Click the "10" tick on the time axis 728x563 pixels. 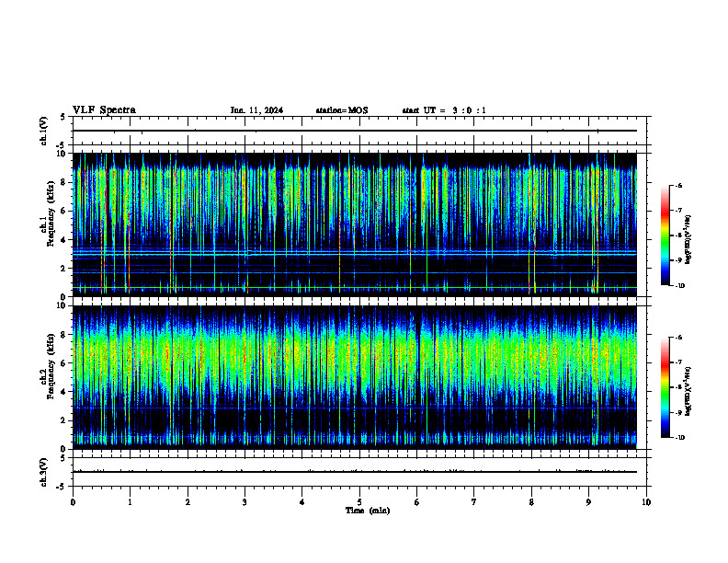646,502
